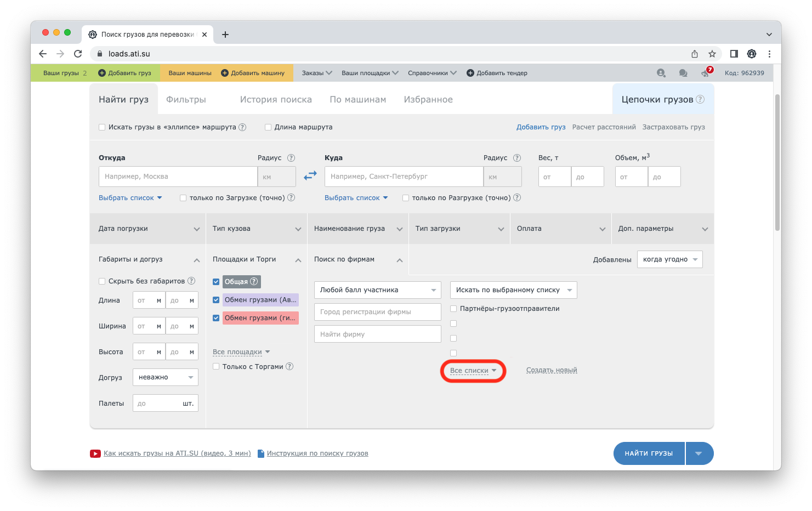
Task: Open the Догруз неважно dropdown
Action: pos(166,377)
